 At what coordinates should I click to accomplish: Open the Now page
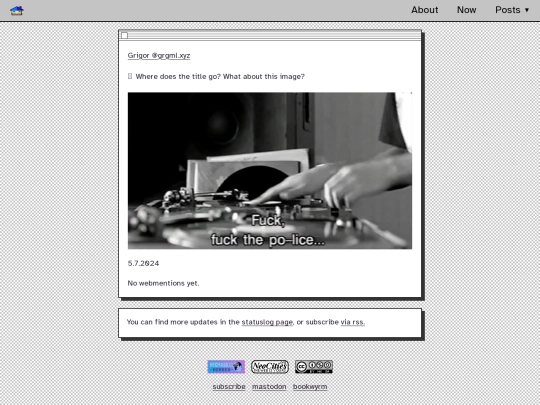466,10
